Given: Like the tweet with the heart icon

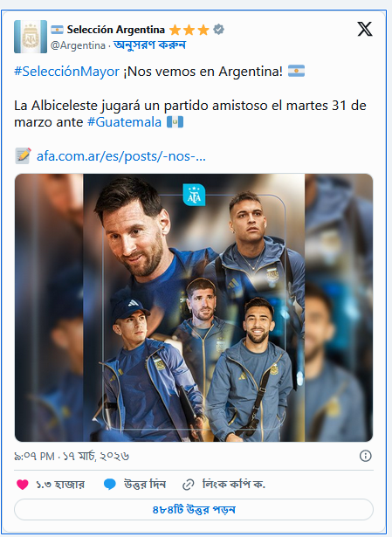Looking at the screenshot, I should coord(23,485).
